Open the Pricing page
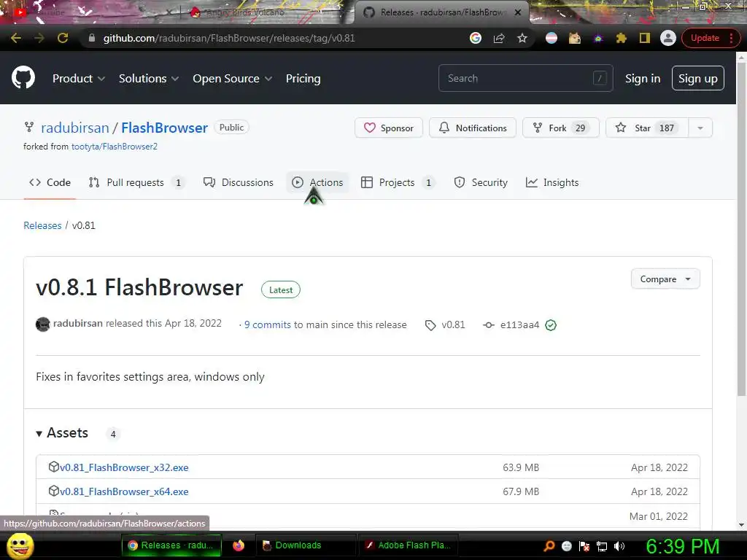 [303, 79]
